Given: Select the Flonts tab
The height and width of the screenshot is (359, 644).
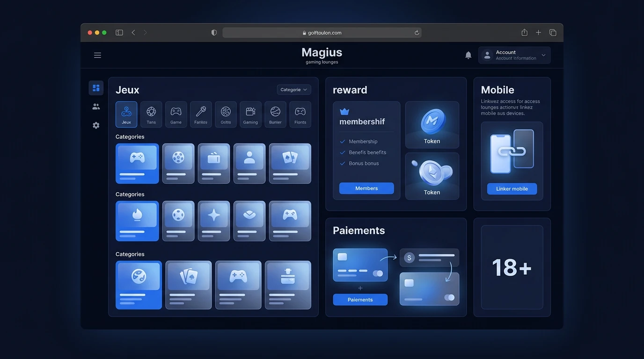Looking at the screenshot, I should pyautogui.click(x=300, y=115).
